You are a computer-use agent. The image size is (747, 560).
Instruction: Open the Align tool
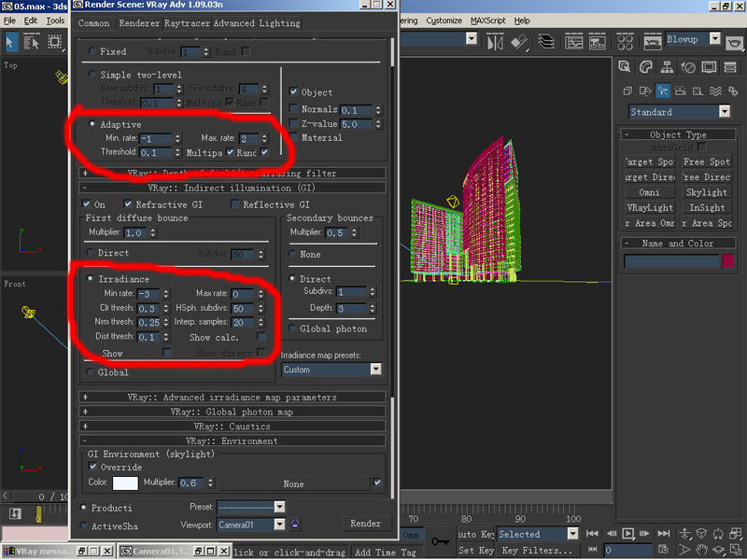coord(520,42)
